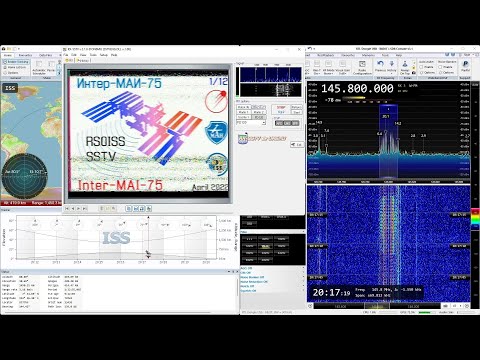
Task: Toggle Always On Top in SDR Console
Action: pos(405,67)
